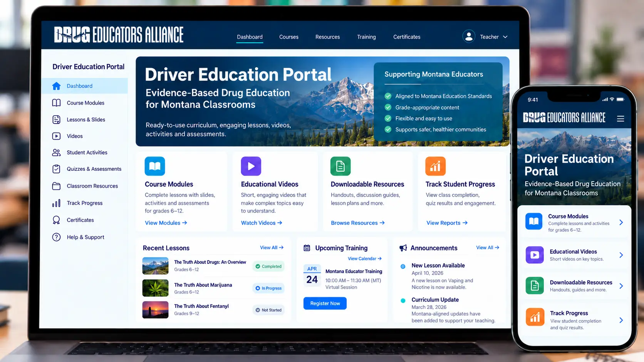The height and width of the screenshot is (362, 644).
Task: Open Track Progress chevron on the phone
Action: [621, 320]
